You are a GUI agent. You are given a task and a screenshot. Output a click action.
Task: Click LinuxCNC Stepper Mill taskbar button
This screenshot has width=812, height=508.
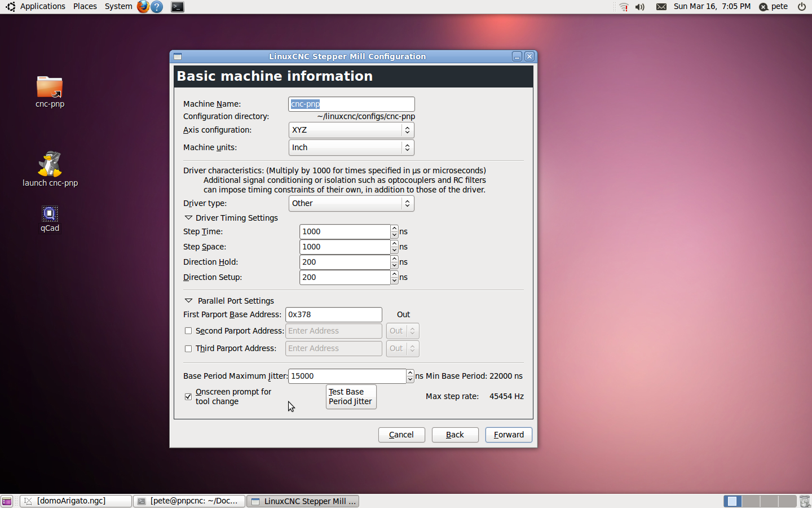(303, 501)
